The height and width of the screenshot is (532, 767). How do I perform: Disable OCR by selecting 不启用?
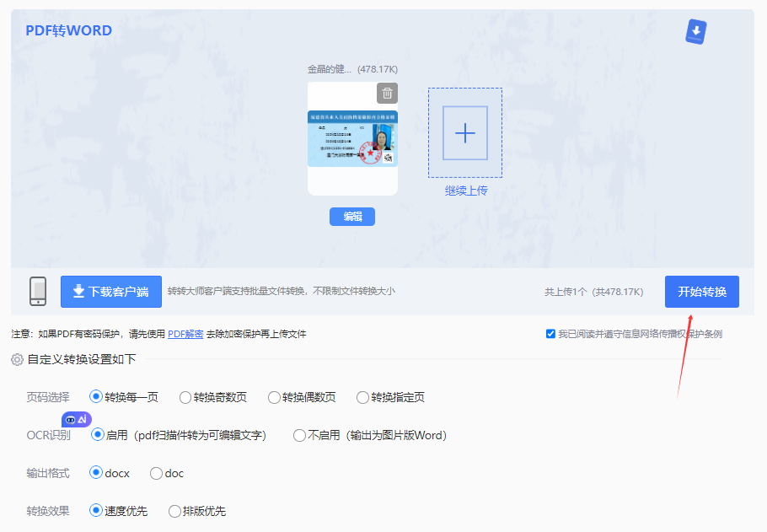coord(300,435)
